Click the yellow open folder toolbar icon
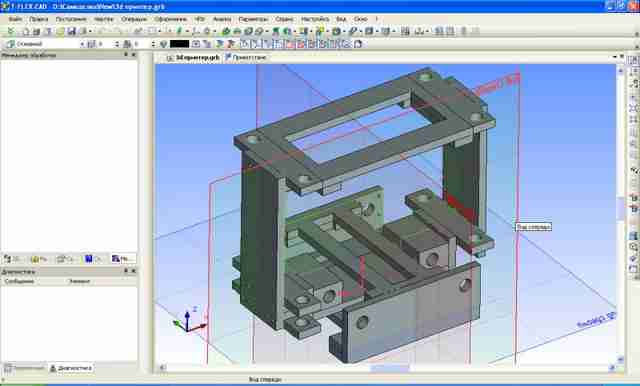 click(60, 31)
